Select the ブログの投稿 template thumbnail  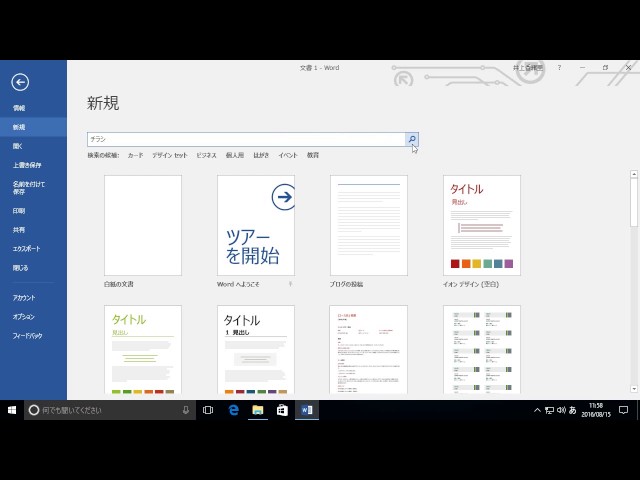[x=369, y=225]
